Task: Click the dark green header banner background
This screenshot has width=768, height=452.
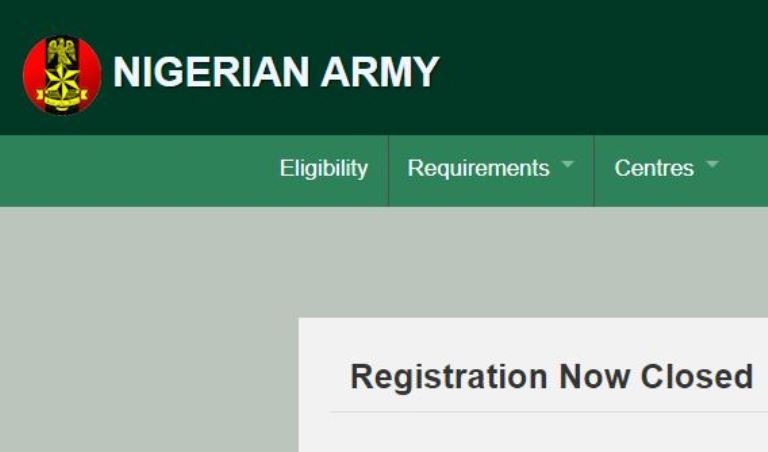Action: pos(602,67)
